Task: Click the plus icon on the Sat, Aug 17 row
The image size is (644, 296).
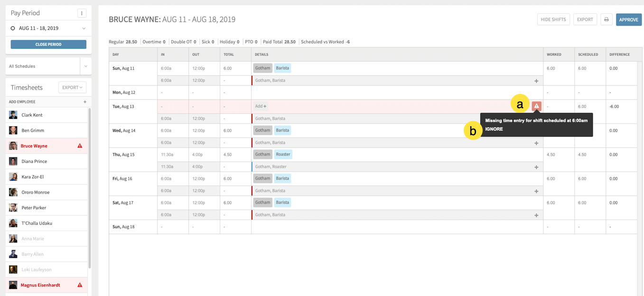Action: pos(536,214)
